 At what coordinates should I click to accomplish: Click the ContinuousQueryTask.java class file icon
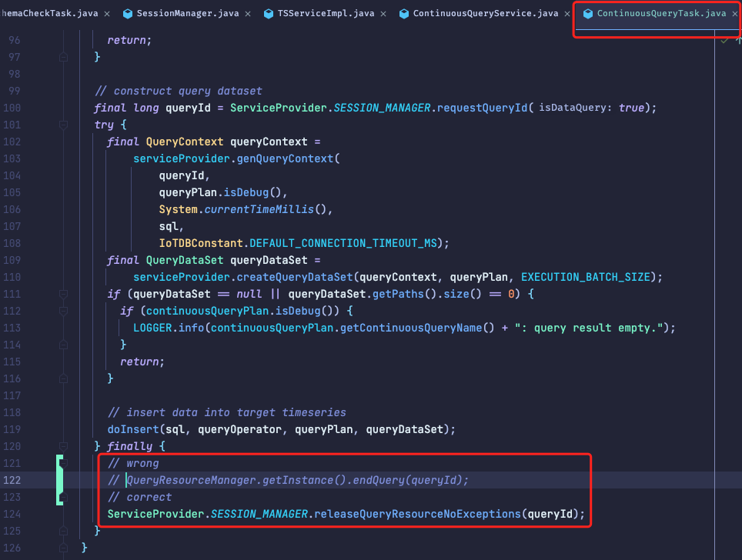588,14
